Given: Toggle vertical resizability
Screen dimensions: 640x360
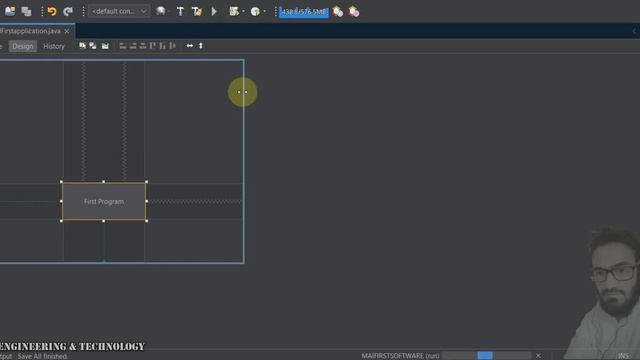Looking at the screenshot, I should (x=201, y=46).
